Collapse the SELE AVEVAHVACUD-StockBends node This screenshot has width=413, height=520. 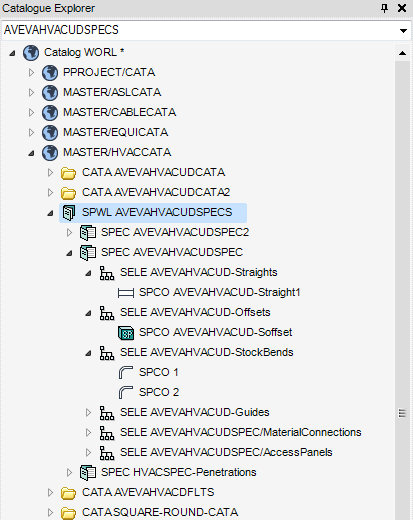[x=88, y=353]
